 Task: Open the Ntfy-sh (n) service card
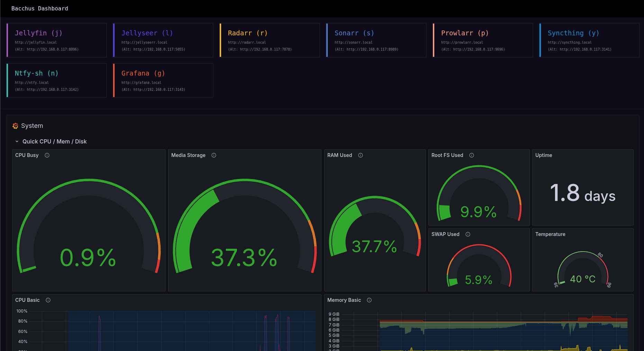(57, 80)
